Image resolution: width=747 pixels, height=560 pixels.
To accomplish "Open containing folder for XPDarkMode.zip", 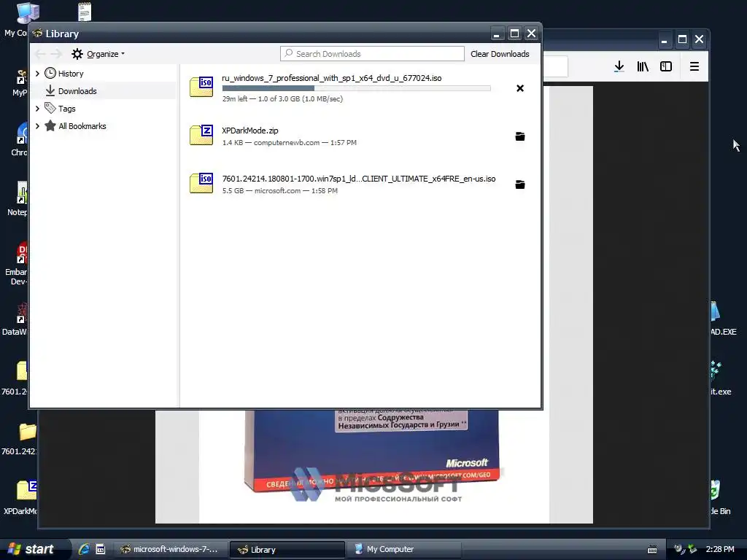I will pos(519,136).
